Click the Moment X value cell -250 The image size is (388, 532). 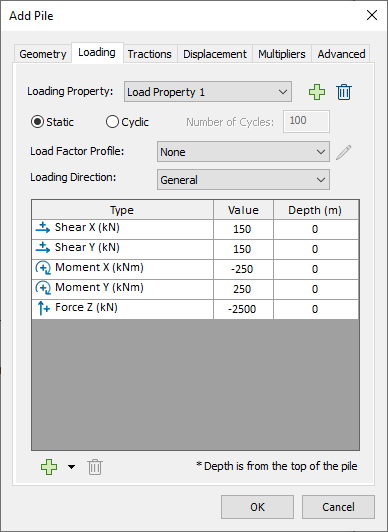click(243, 269)
